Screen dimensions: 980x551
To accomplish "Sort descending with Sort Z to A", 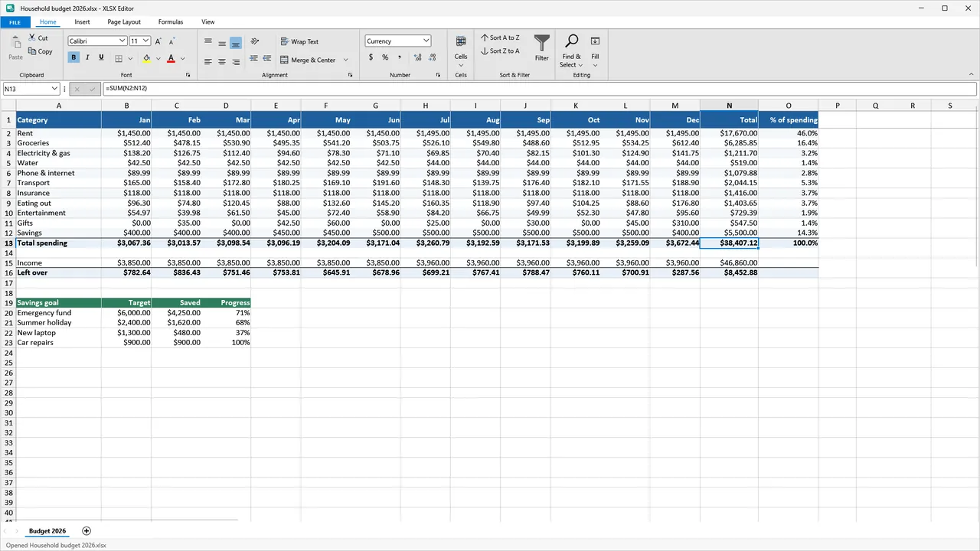I will (x=500, y=51).
